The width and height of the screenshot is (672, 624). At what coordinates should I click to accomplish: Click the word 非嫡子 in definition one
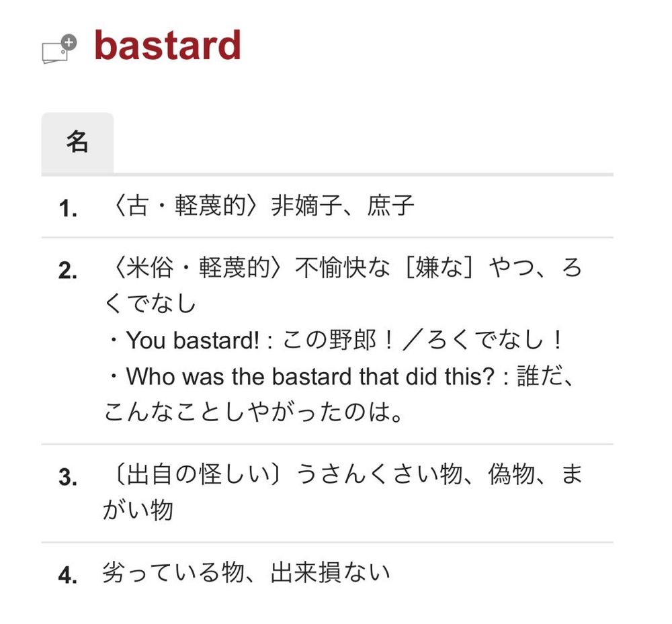pyautogui.click(x=306, y=206)
